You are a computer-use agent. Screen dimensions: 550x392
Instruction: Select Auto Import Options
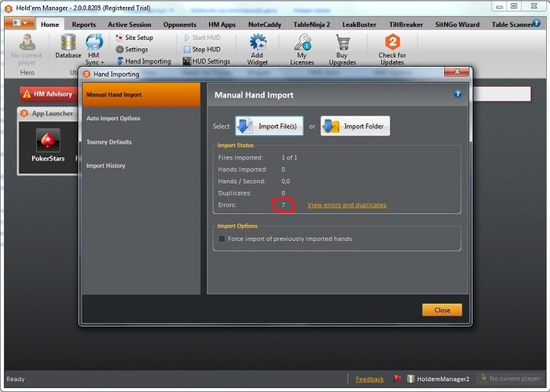point(141,118)
